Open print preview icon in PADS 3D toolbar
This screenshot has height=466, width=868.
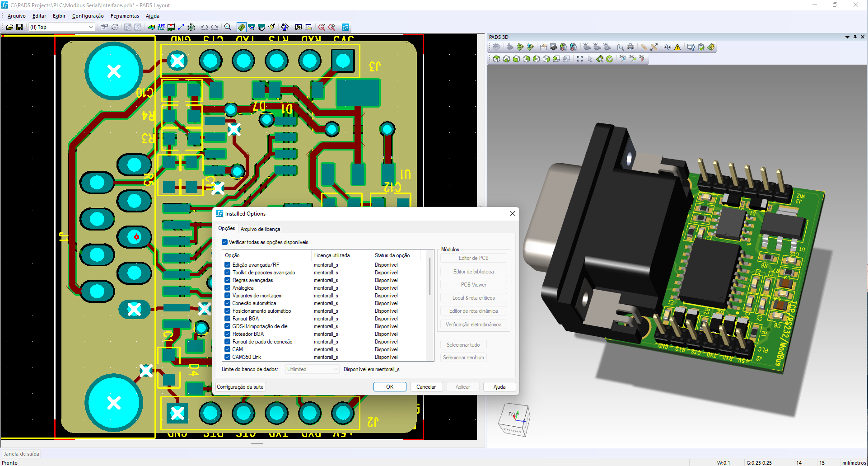click(621, 47)
